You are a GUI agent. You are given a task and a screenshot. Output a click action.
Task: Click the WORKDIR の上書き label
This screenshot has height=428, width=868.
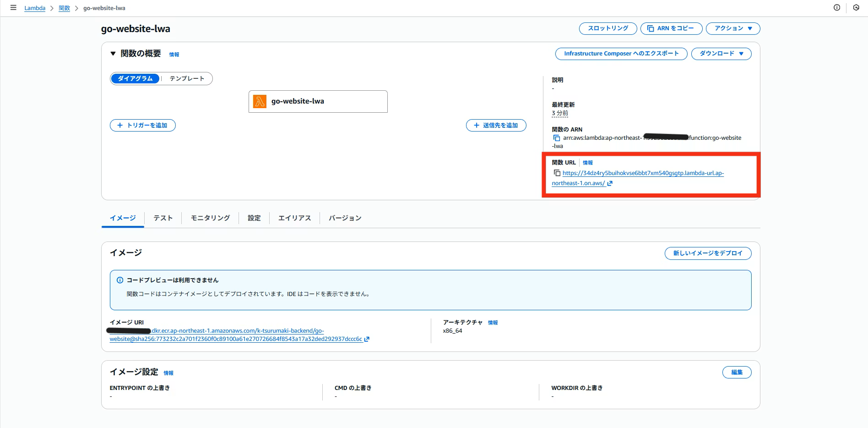click(577, 388)
